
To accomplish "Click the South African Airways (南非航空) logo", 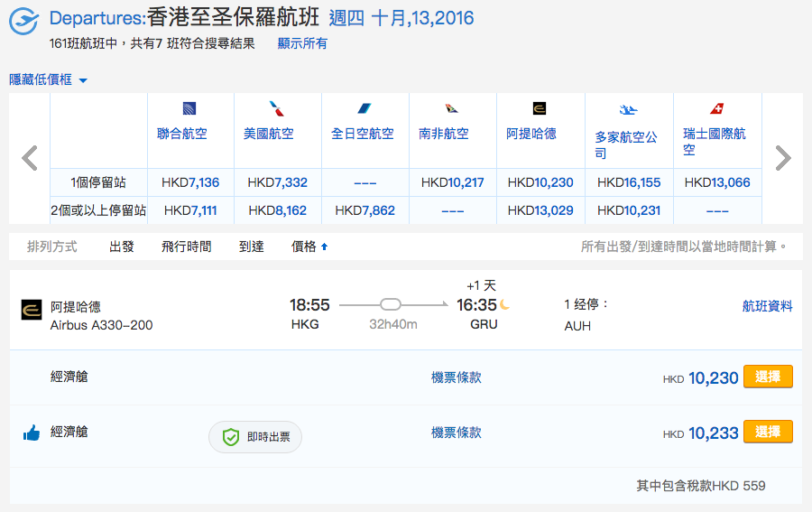I will click(x=452, y=108).
